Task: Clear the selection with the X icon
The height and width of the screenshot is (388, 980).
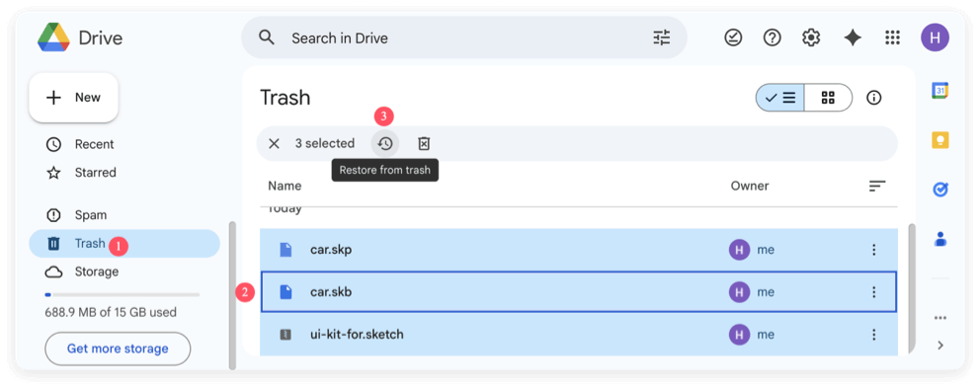Action: [x=274, y=144]
